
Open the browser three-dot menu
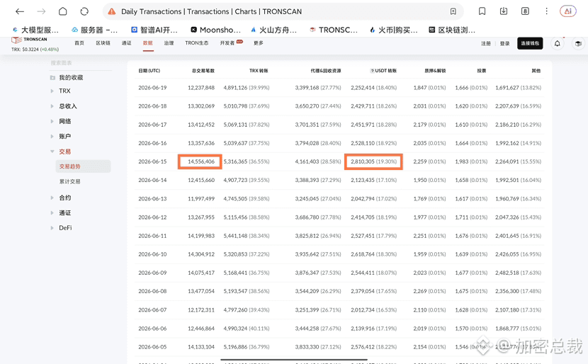pos(546,11)
